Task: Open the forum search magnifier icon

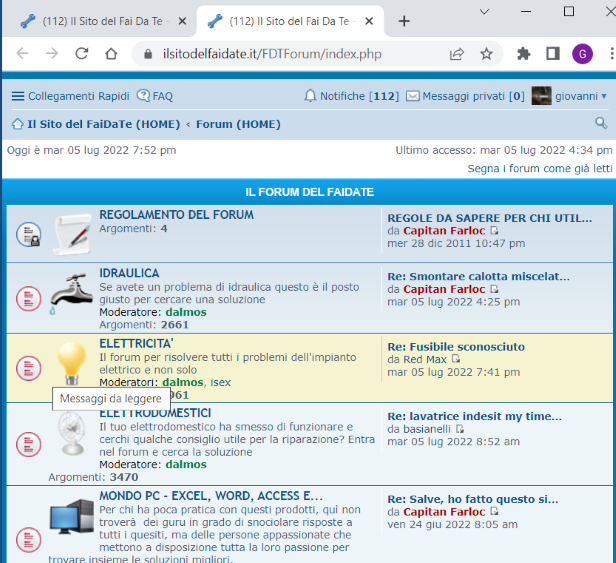Action: [601, 123]
